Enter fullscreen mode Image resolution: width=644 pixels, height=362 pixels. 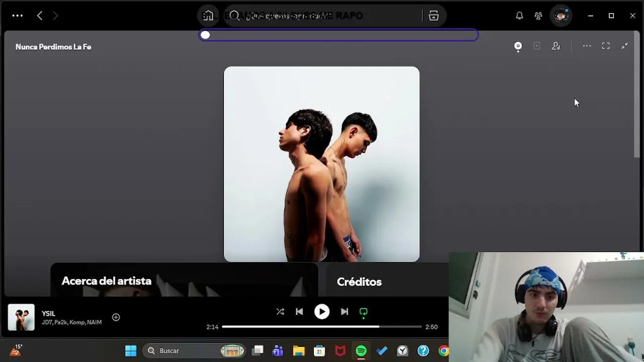coord(606,46)
